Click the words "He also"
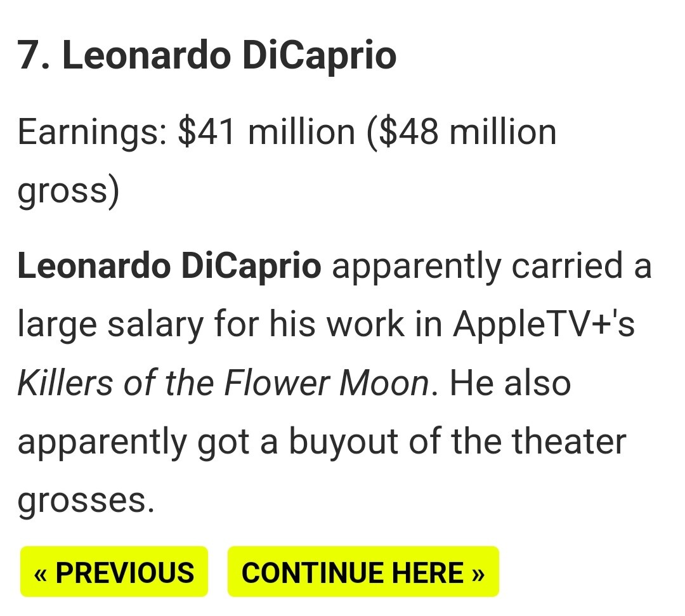This screenshot has height=616, width=685. point(511,384)
